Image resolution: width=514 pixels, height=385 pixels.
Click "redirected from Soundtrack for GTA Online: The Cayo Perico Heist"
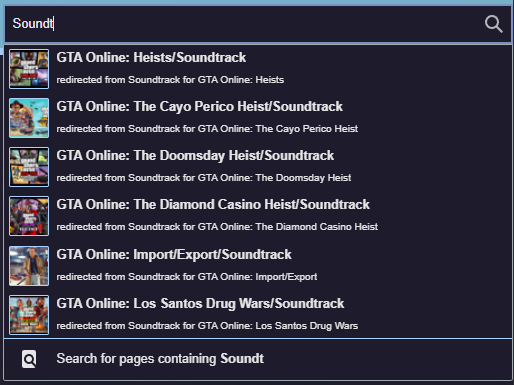click(x=207, y=129)
